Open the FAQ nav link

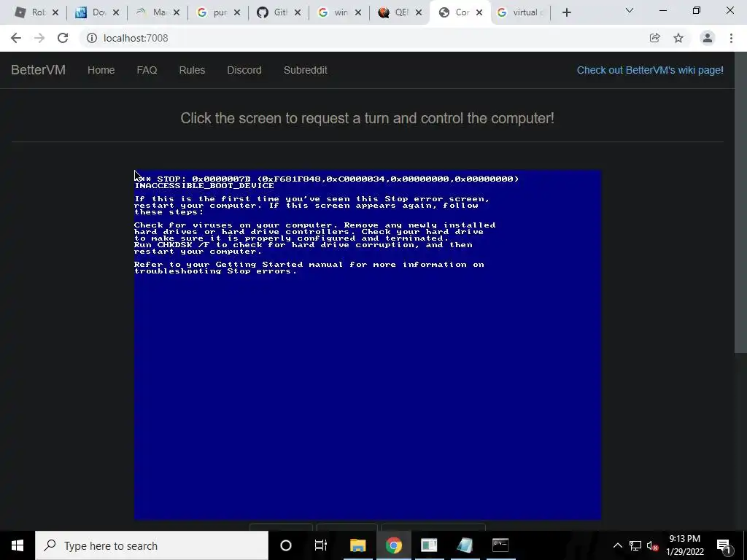pos(147,70)
